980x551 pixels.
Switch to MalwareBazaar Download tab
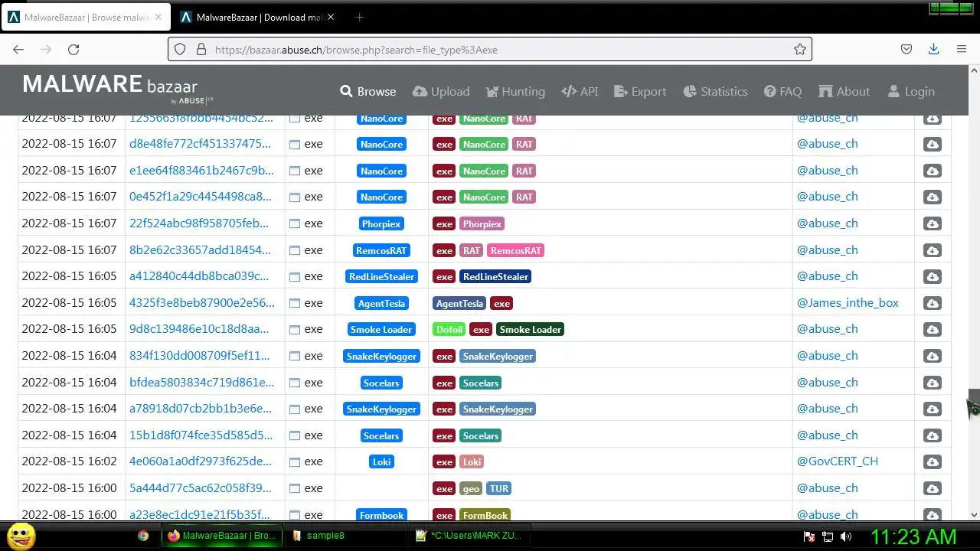click(x=257, y=17)
